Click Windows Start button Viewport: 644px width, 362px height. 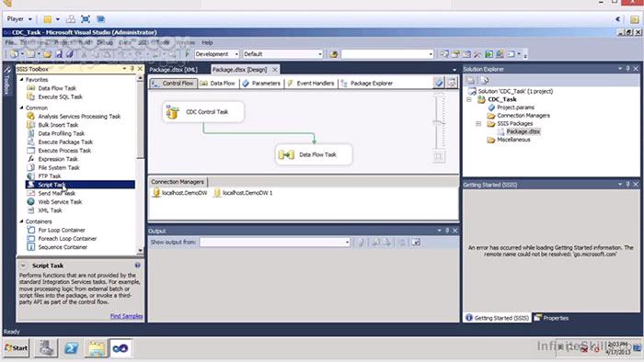pyautogui.click(x=17, y=348)
